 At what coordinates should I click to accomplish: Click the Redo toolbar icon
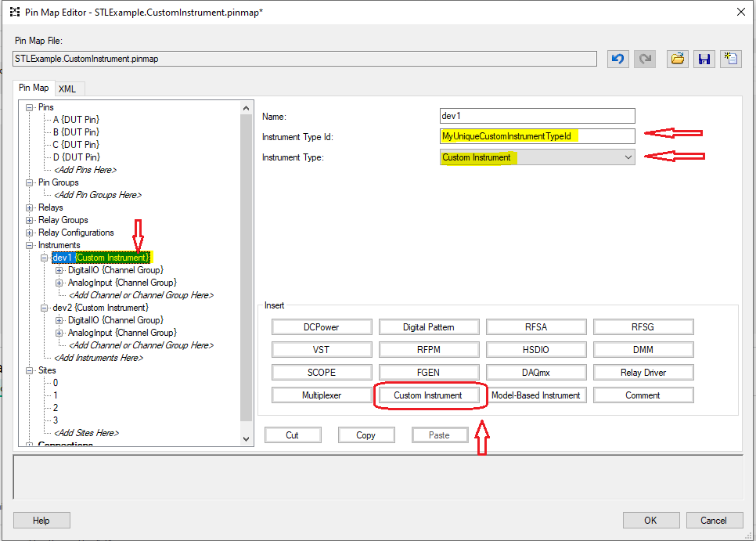[646, 59]
